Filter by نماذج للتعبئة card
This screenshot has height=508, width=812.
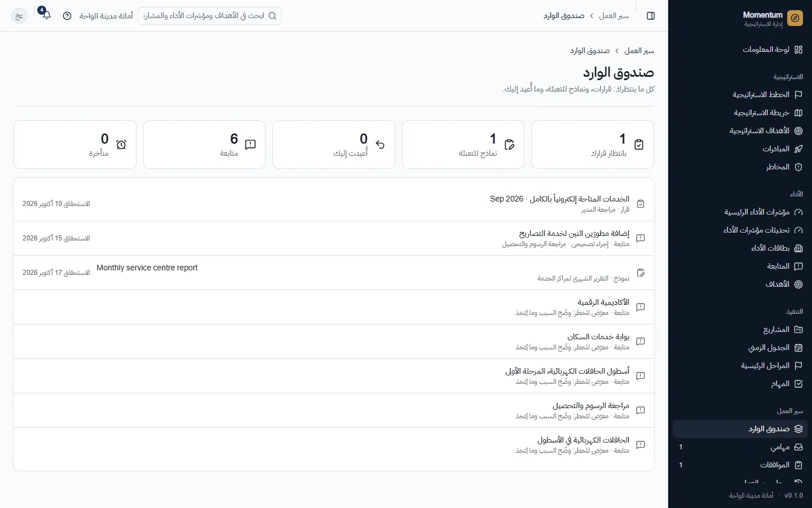coord(463,144)
